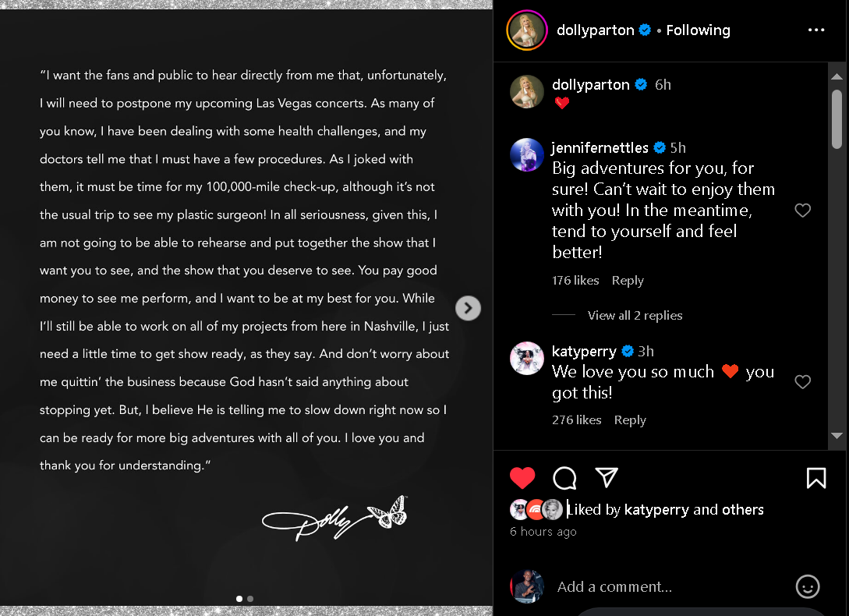Reply to jennifernettles' comment
Viewport: 849px width, 616px height.
[628, 281]
